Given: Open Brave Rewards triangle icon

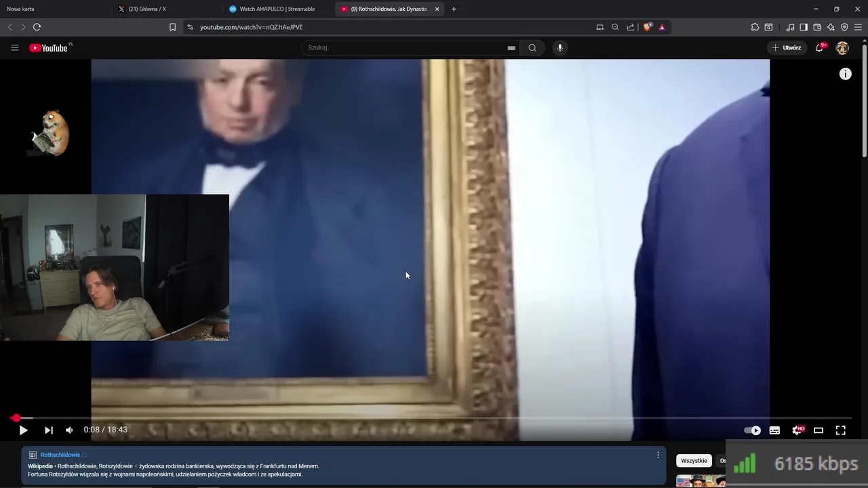Looking at the screenshot, I should click(662, 27).
